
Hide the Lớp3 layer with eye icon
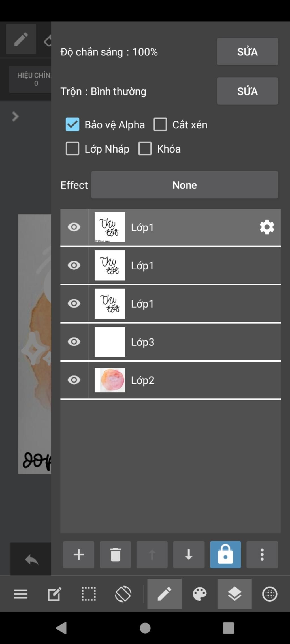(74, 342)
